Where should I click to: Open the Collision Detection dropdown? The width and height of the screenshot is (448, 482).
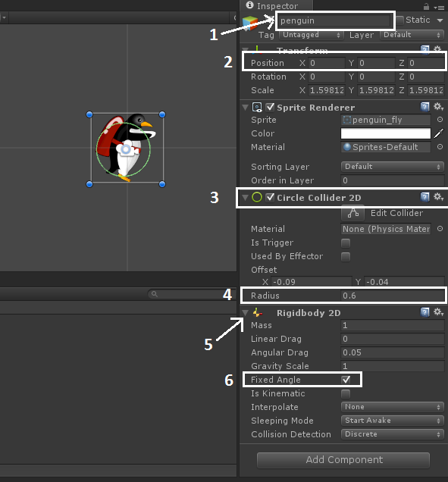pos(393,434)
